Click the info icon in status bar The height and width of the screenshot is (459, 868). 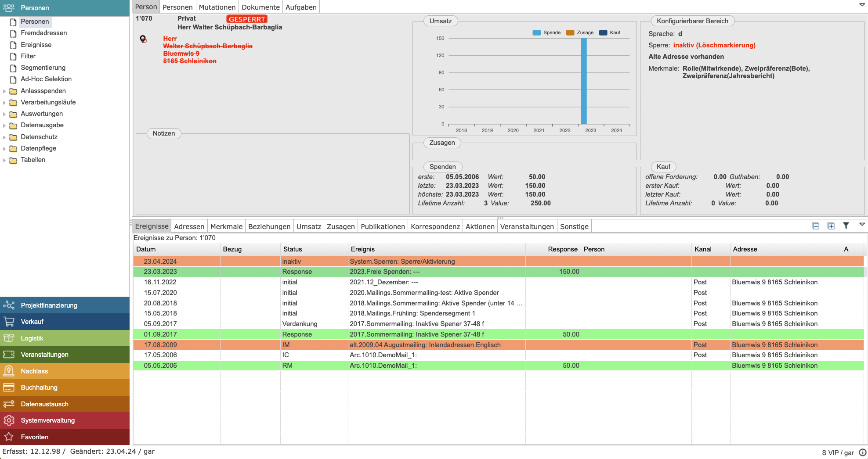click(862, 452)
